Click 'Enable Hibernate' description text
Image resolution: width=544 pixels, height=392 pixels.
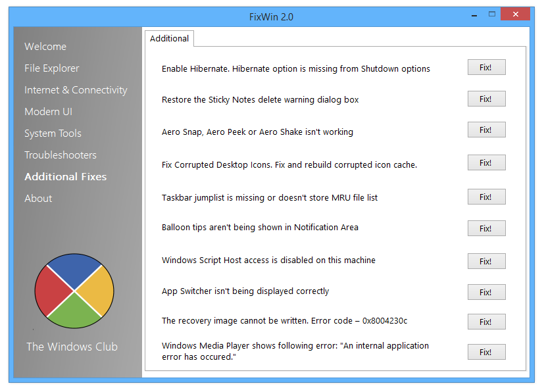point(296,68)
